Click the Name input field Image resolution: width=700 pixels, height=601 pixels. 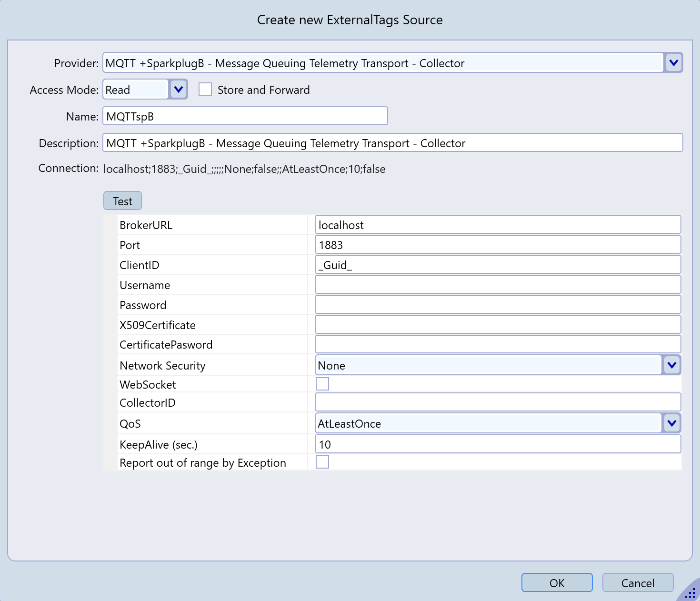[245, 116]
